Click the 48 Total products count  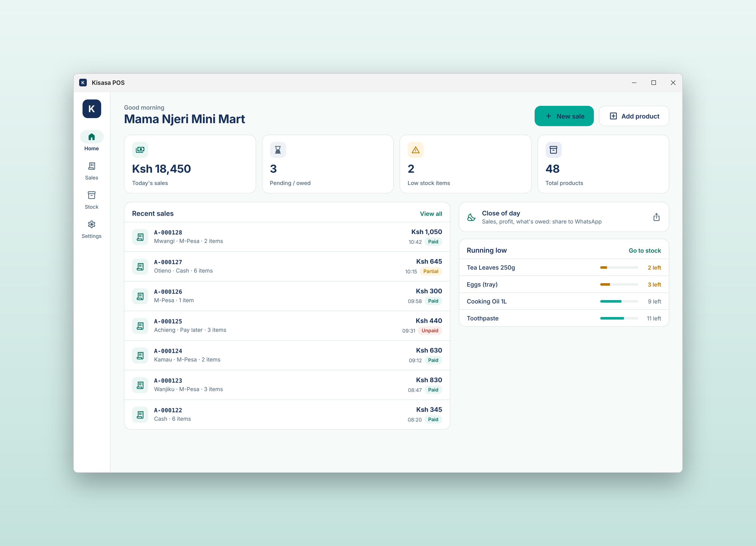point(552,169)
